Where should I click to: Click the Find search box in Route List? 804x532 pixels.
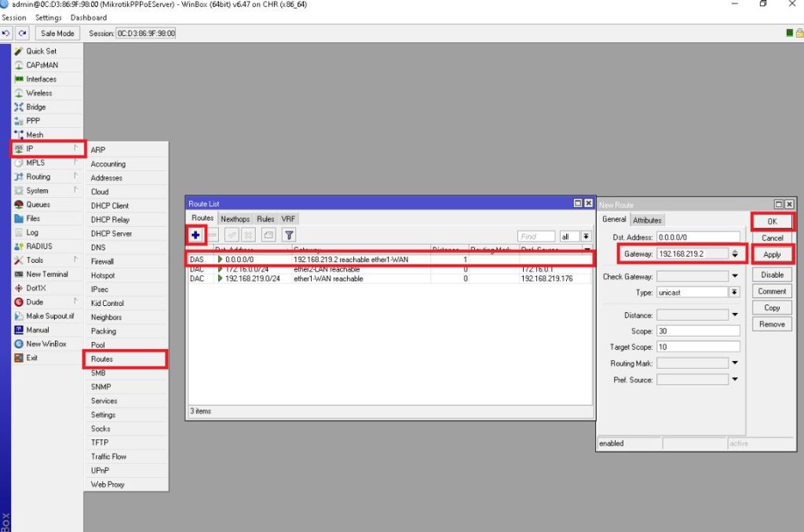pos(536,236)
